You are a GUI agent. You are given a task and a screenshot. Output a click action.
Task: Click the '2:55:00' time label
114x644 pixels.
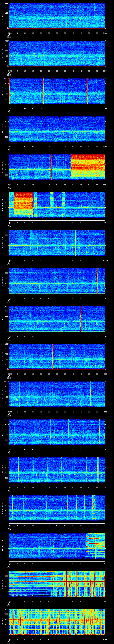[9, 109]
